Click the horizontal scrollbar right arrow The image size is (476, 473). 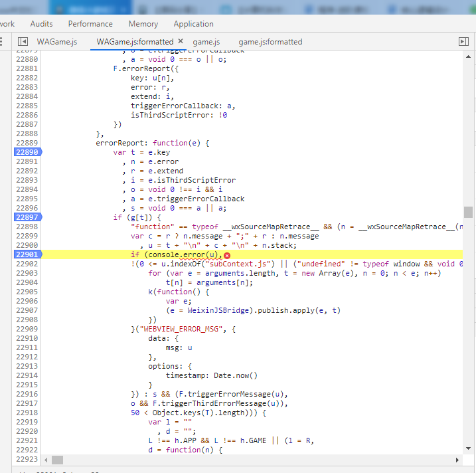[457, 460]
